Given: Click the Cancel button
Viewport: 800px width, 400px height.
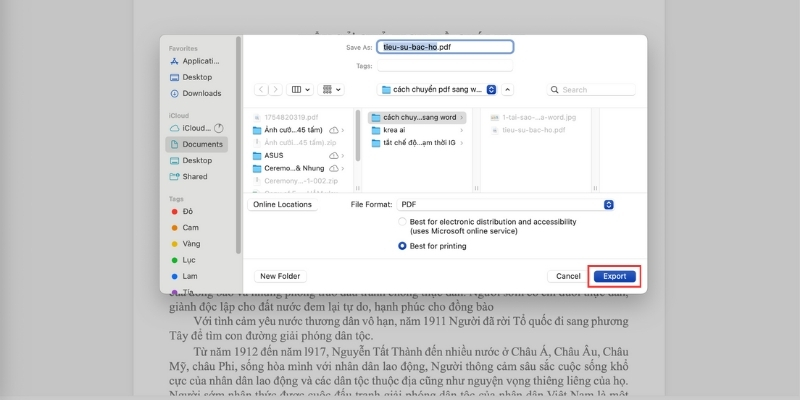Looking at the screenshot, I should click(567, 276).
